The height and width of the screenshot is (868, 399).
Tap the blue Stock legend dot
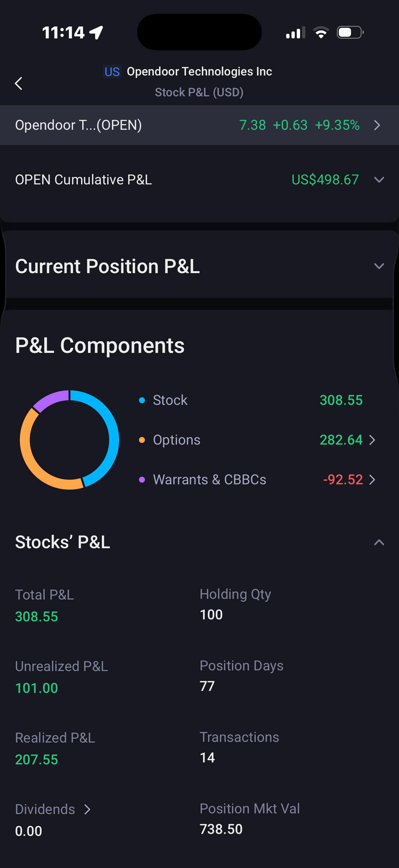tap(142, 400)
